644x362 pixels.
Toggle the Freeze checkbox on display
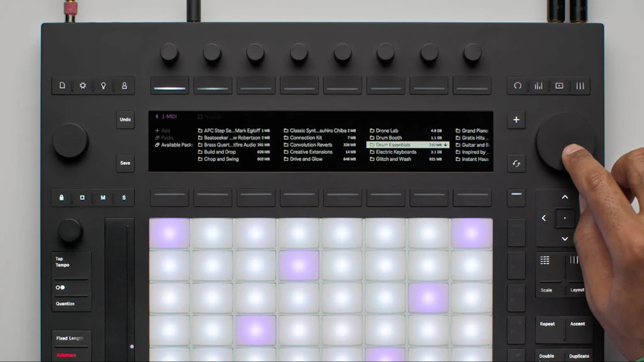coord(200,116)
